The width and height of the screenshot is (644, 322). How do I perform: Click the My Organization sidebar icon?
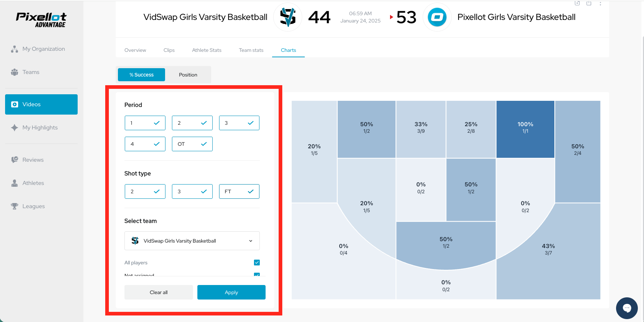(15, 49)
